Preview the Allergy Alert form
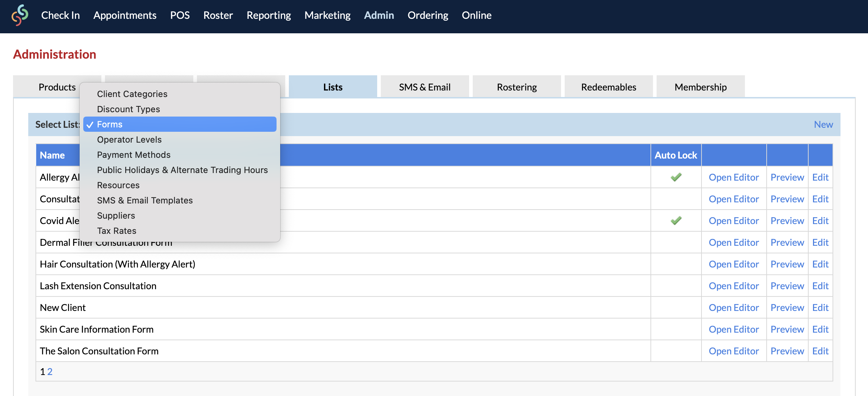The height and width of the screenshot is (396, 868). click(787, 177)
